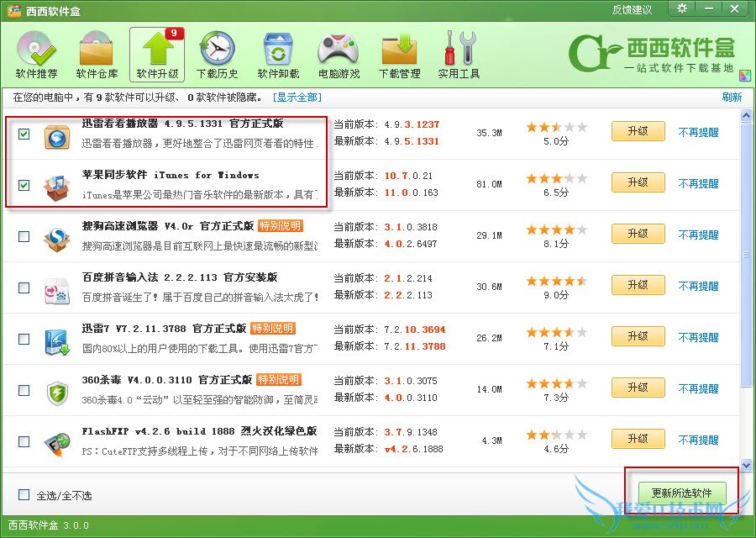Click 升级 button for 搜狗高速浏览器
756x538 pixels.
click(x=638, y=234)
